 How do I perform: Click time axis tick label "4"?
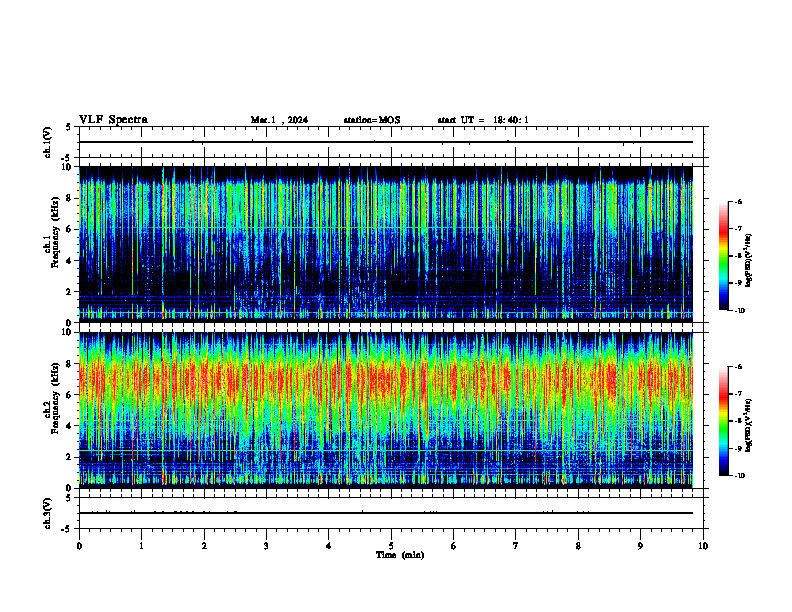[x=329, y=546]
